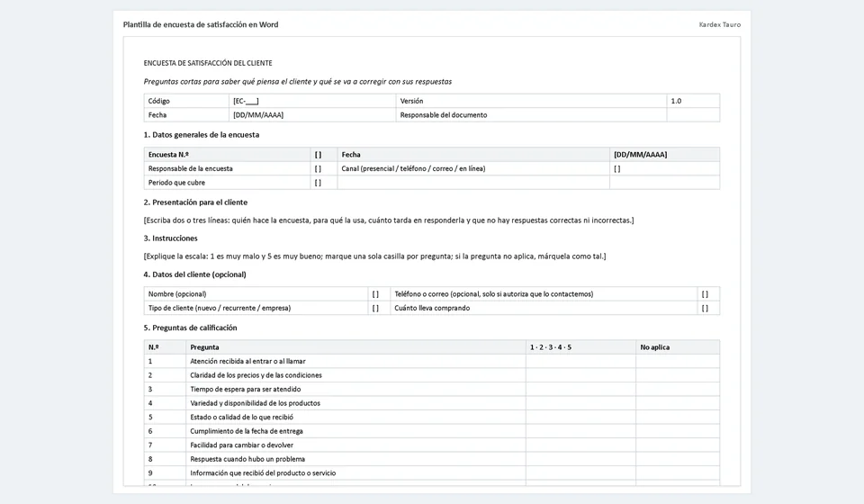Click the 'Código' cell
This screenshot has height=504, width=864.
click(186, 101)
